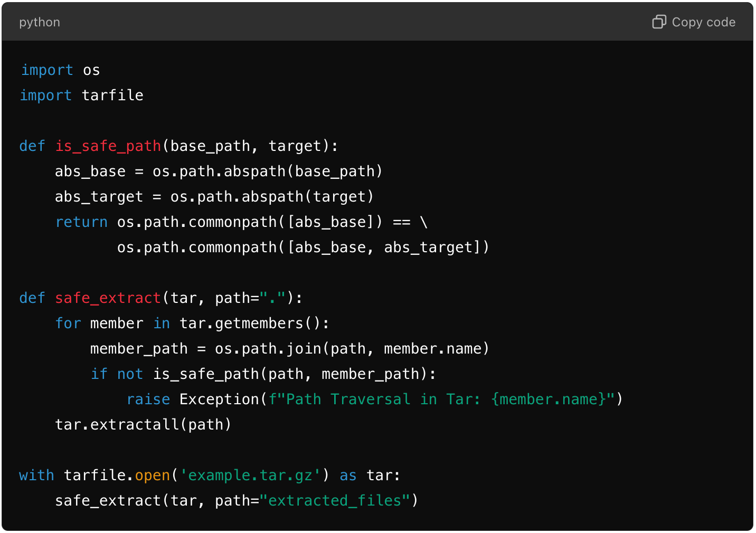
Task: Click the with keyword
Action: pos(37,475)
